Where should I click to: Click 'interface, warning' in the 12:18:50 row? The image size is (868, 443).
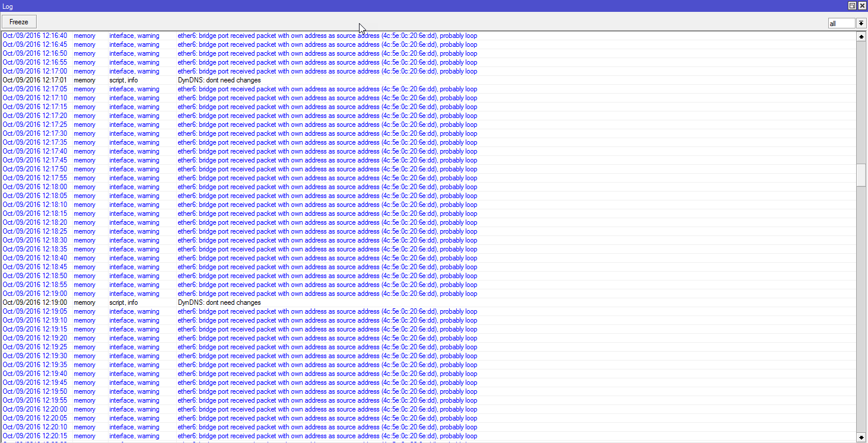coord(134,276)
